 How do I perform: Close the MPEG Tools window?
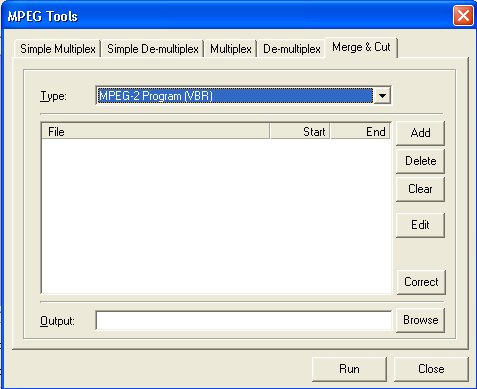pos(463,16)
